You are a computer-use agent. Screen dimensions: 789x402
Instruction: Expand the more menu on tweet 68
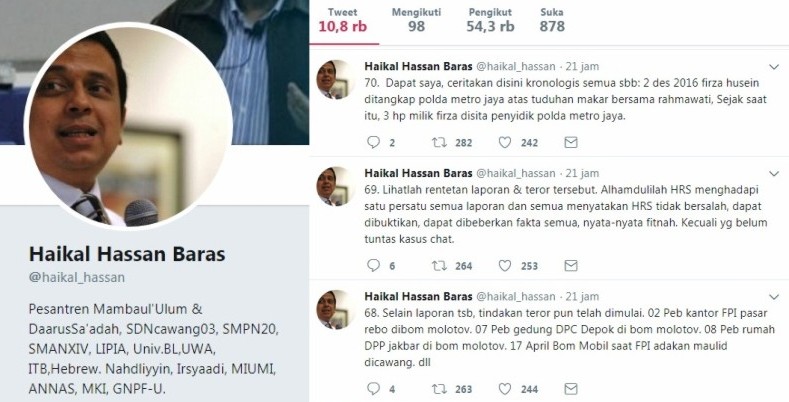(x=774, y=297)
